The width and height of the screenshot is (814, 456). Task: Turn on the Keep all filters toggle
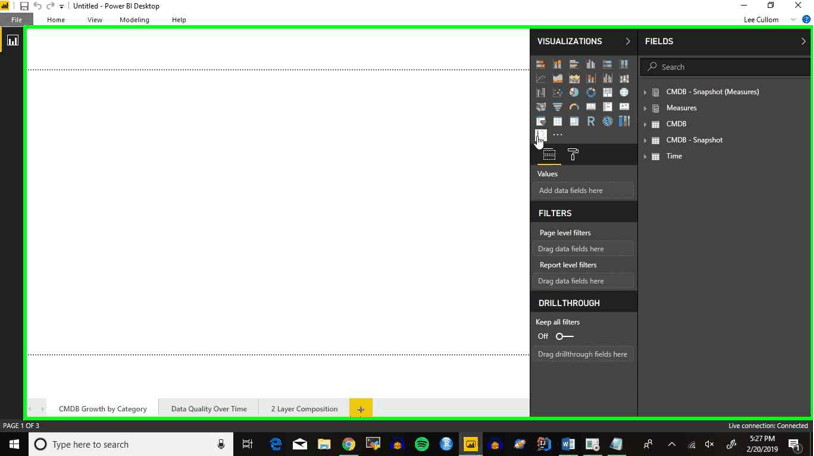click(564, 337)
